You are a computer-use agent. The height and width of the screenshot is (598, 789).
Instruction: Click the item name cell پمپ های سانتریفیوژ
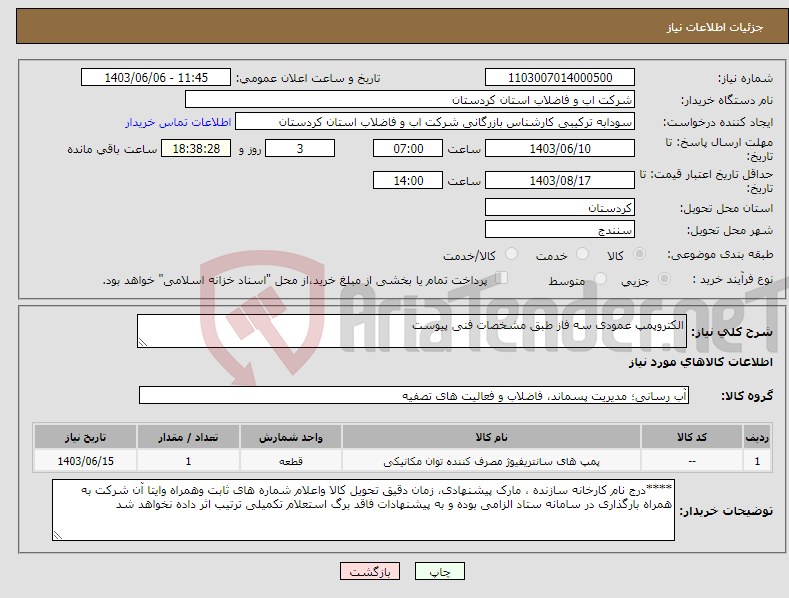click(491, 461)
